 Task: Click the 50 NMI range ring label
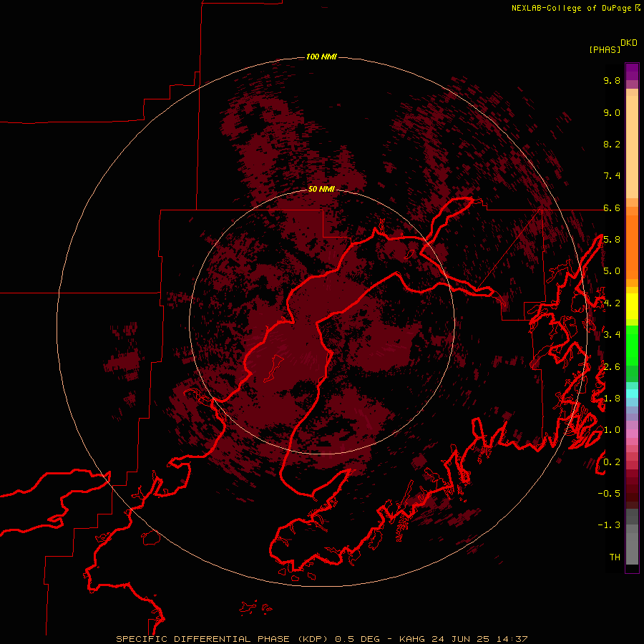coord(321,189)
